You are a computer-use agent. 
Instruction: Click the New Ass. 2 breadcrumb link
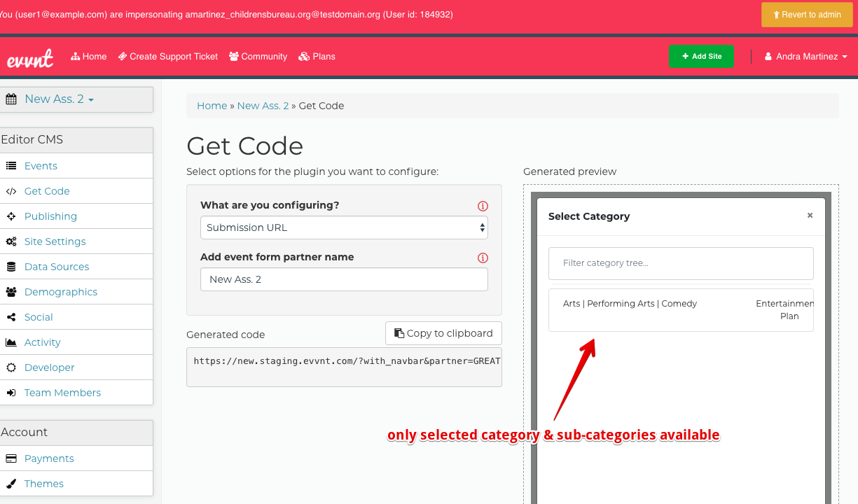263,106
